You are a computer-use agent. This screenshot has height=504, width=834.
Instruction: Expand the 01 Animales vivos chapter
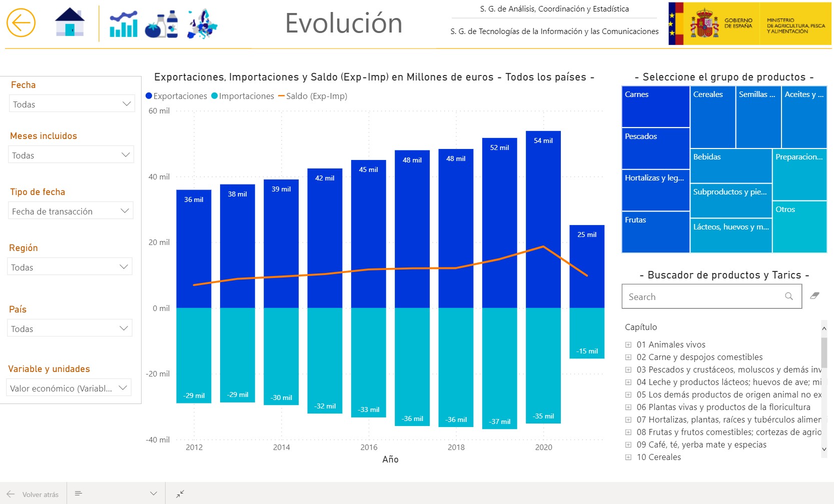pos(628,344)
